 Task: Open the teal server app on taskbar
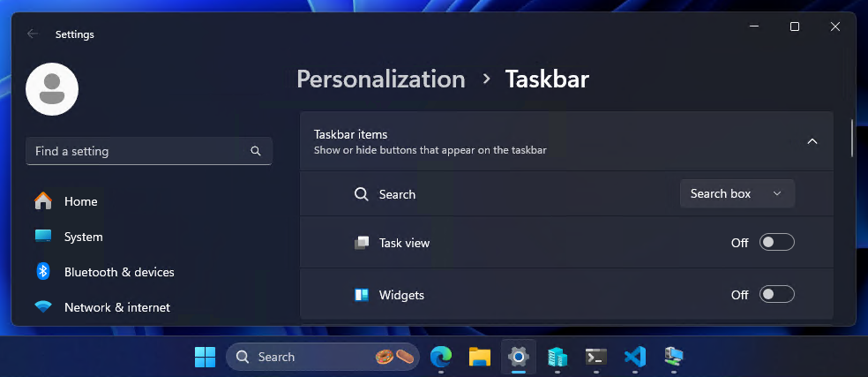coord(557,357)
